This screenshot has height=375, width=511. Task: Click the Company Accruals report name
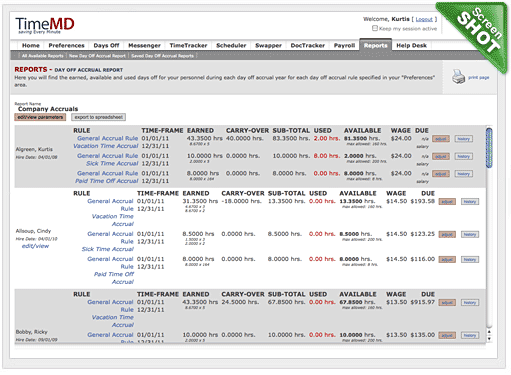pyautogui.click(x=48, y=109)
